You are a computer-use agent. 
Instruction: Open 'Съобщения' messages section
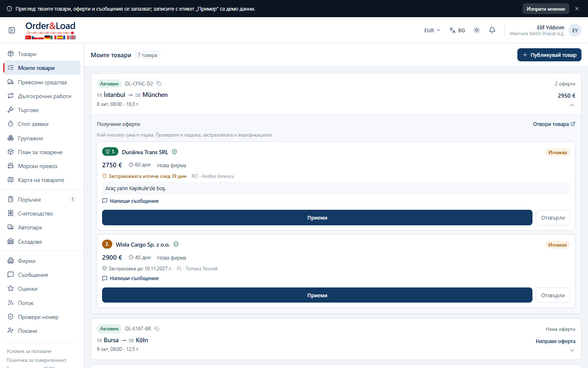coord(42,275)
